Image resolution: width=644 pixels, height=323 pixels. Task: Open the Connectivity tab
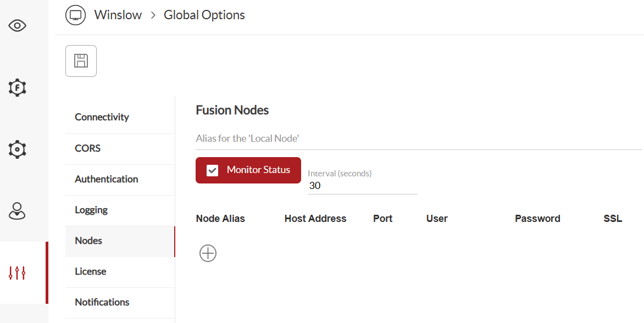coord(120,118)
